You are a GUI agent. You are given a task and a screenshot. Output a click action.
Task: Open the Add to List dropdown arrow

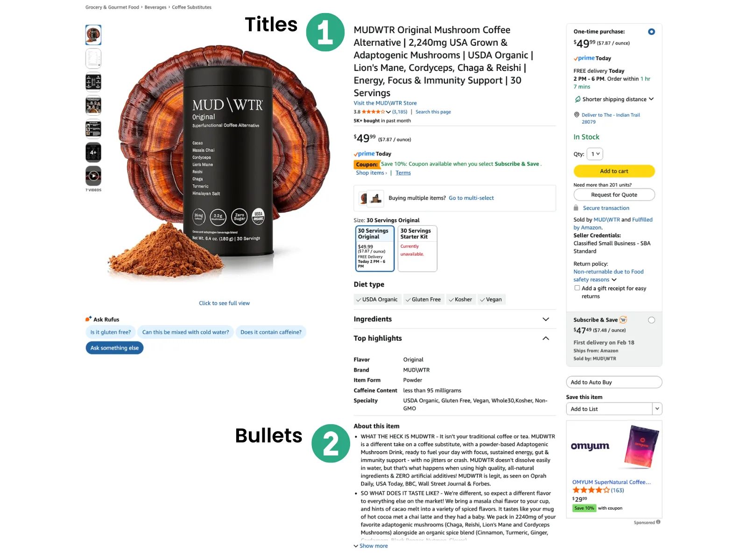pos(657,409)
